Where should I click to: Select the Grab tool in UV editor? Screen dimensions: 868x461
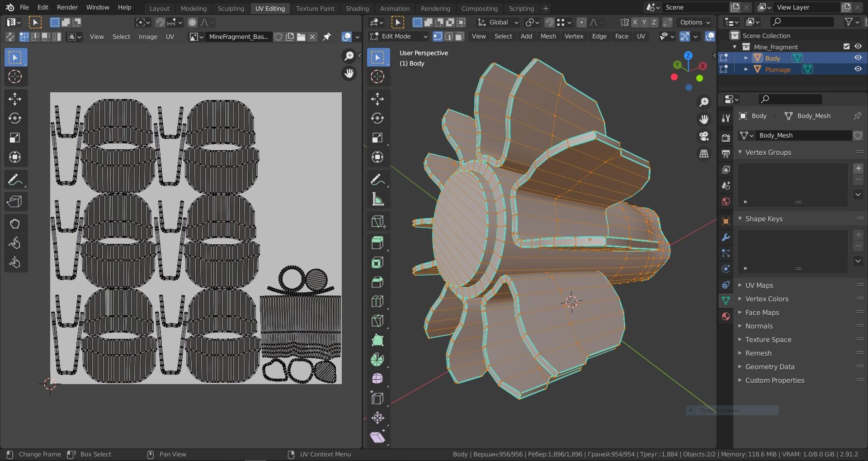pos(15,223)
